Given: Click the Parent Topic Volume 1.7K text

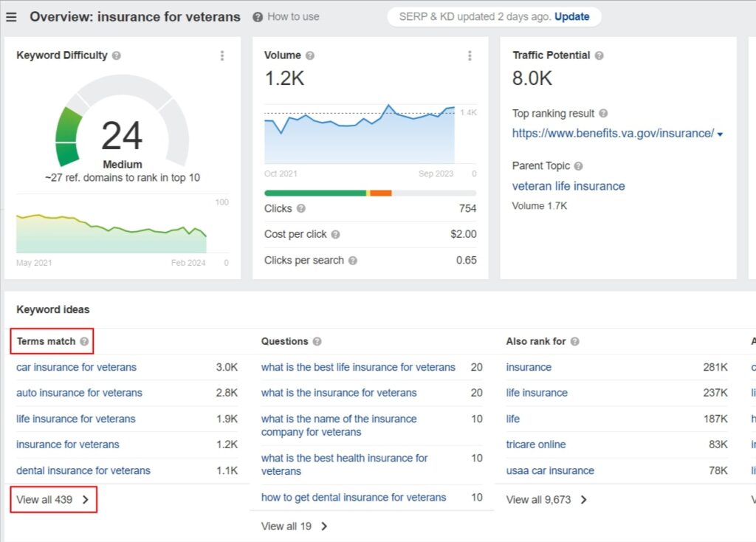Looking at the screenshot, I should click(540, 206).
